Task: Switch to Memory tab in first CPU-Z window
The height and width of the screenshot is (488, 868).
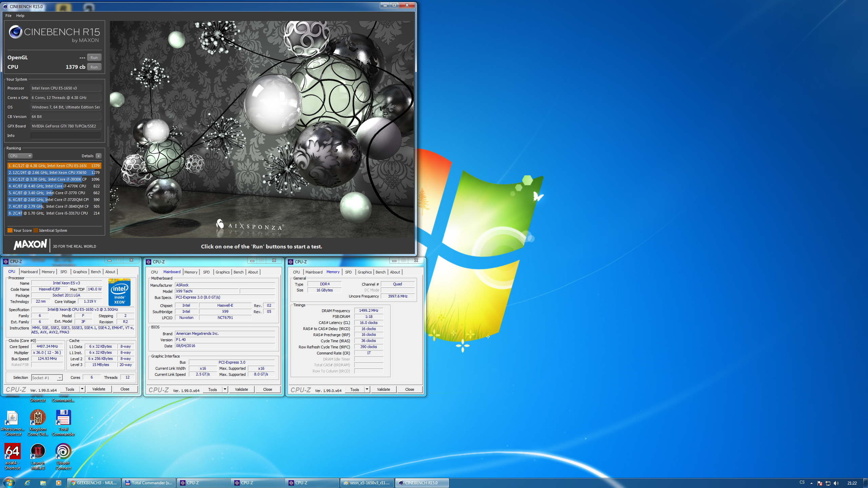Action: coord(48,272)
